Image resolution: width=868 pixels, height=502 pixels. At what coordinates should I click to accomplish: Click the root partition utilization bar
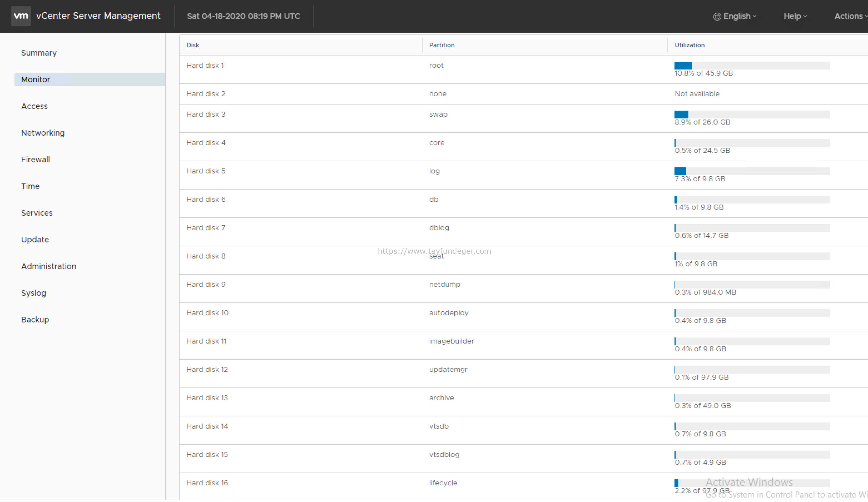752,66
